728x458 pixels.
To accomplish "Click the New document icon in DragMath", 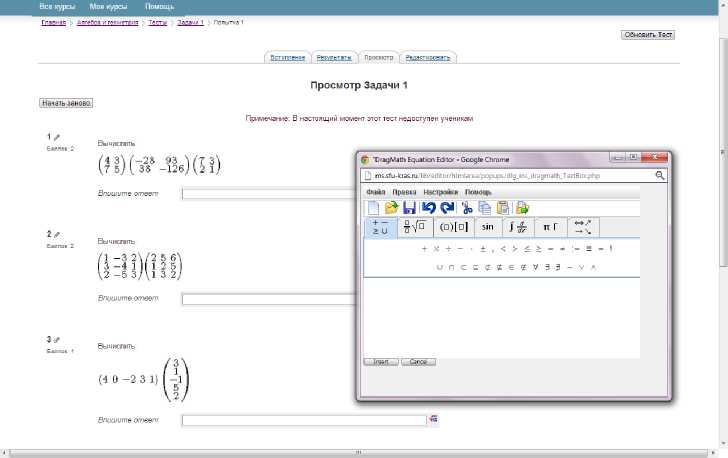I will pyautogui.click(x=373, y=208).
